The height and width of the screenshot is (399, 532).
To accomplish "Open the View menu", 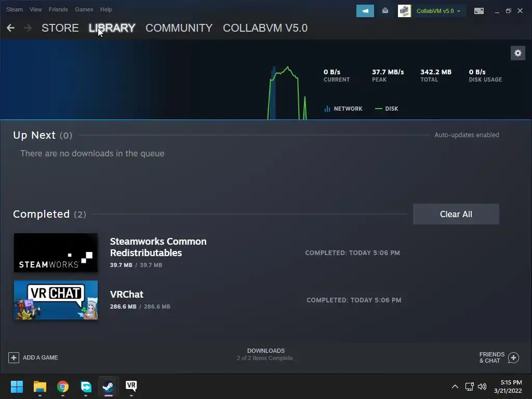I will [36, 9].
